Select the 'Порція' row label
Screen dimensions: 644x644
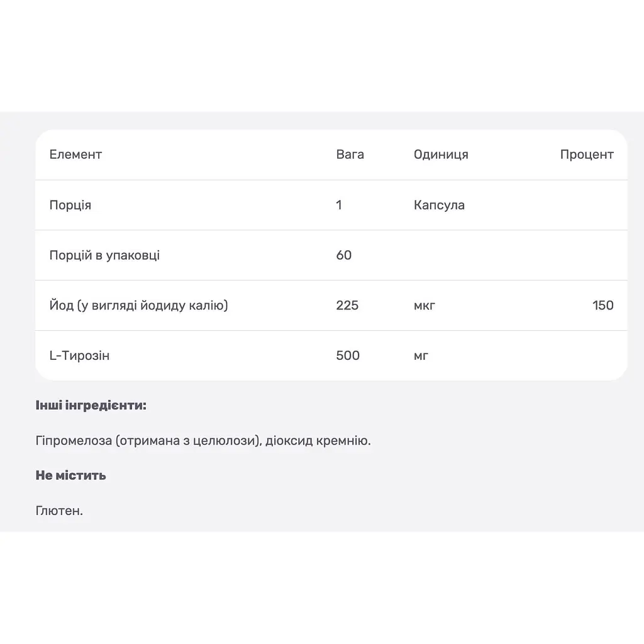[x=70, y=205]
